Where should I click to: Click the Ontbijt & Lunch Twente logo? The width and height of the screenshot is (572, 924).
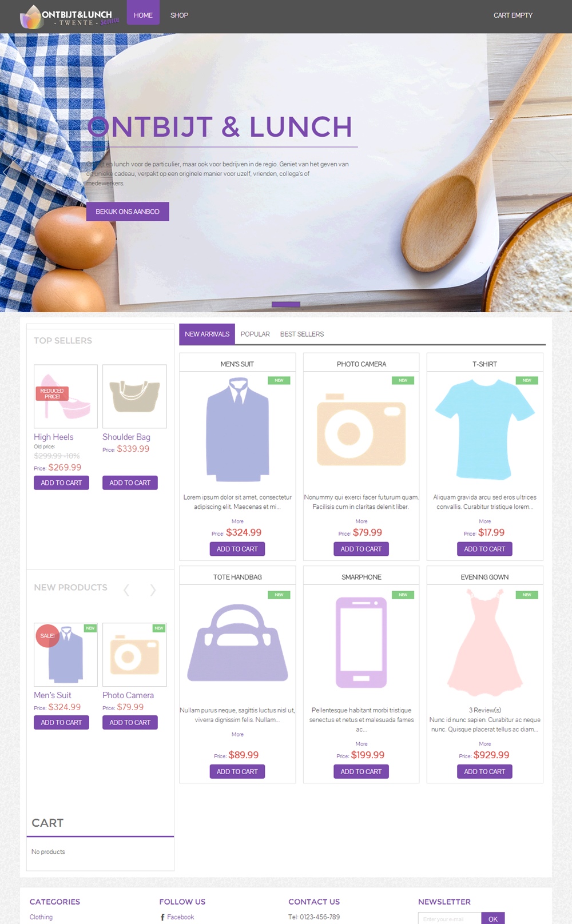tap(69, 17)
